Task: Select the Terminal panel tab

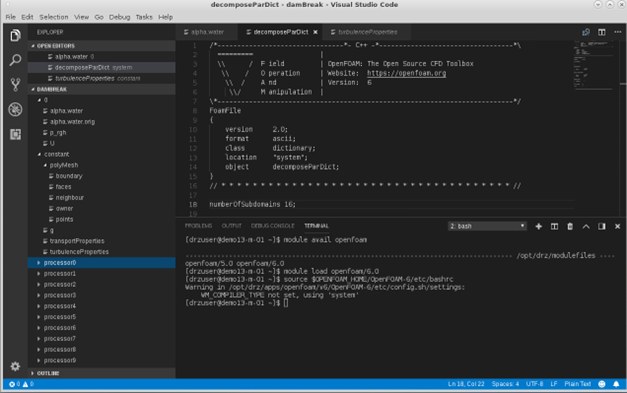Action: pos(316,226)
